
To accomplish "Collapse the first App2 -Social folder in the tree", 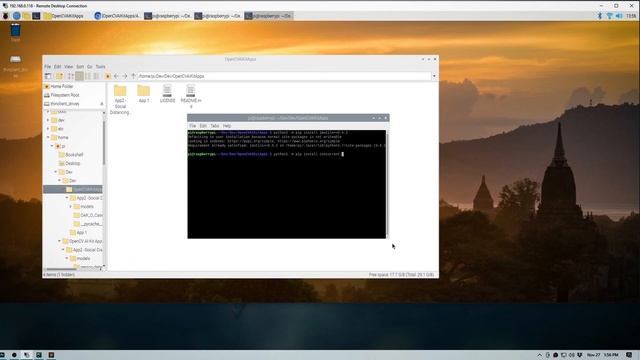I will (x=67, y=198).
